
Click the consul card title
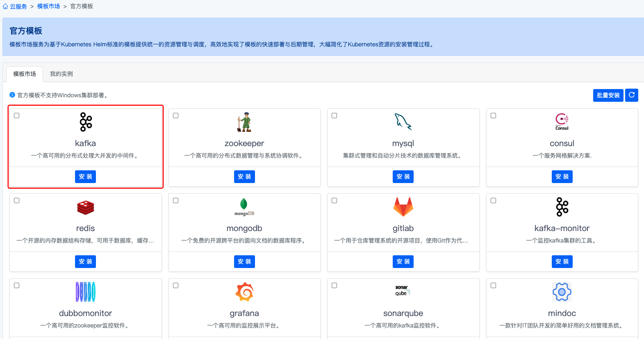tap(562, 143)
